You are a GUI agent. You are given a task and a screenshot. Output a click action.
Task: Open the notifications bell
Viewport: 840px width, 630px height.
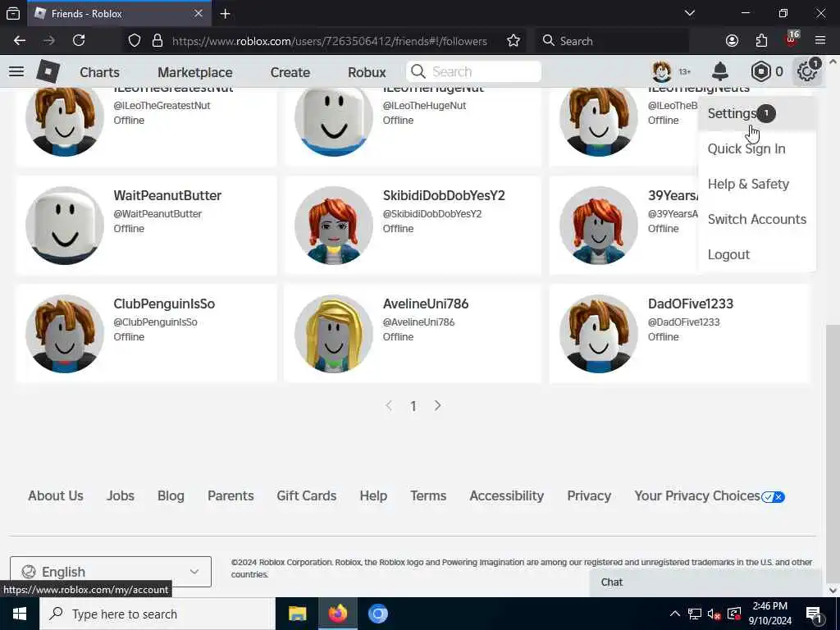click(720, 71)
